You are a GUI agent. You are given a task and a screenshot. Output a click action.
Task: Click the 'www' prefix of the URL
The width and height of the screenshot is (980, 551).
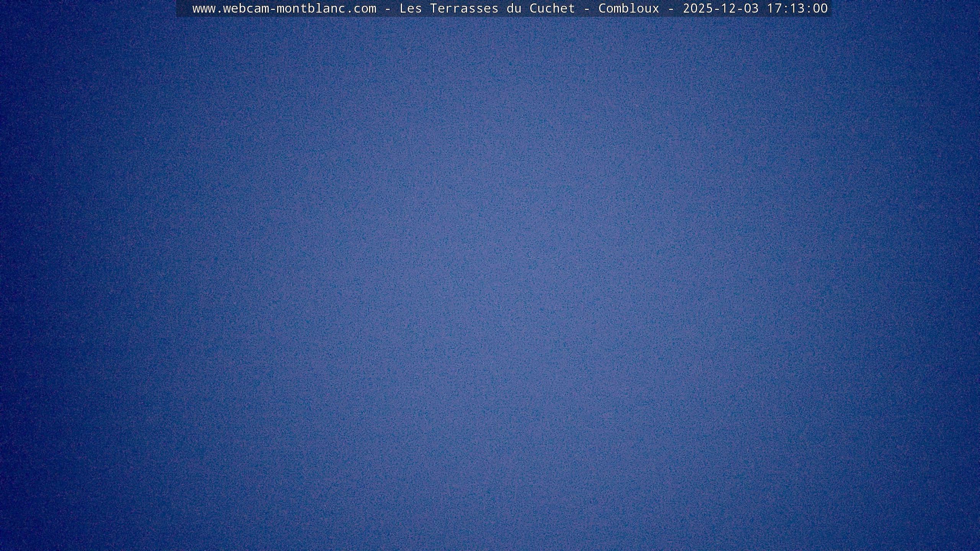[204, 8]
